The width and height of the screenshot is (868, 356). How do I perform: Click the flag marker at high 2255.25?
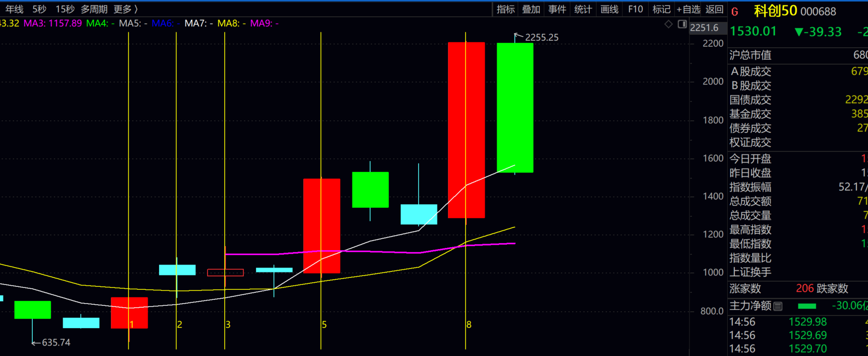[518, 36]
